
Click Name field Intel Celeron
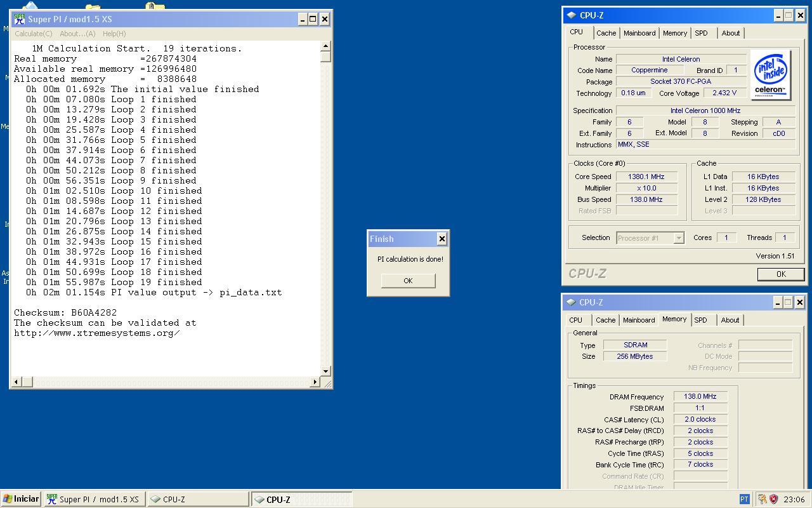(x=681, y=59)
